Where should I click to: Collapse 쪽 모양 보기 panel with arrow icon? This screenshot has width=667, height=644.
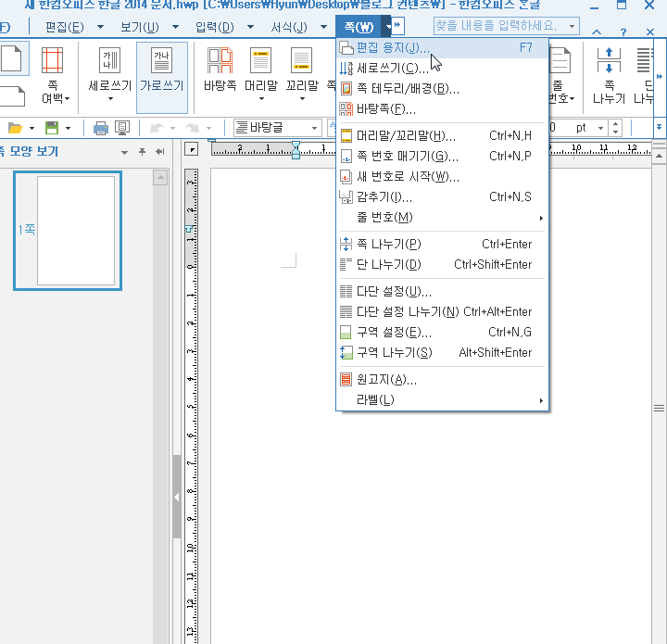tap(160, 151)
